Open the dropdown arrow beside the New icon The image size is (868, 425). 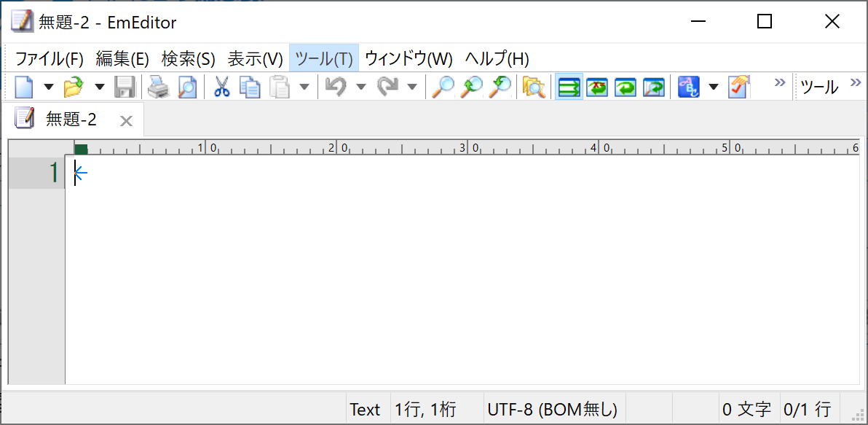(x=50, y=87)
